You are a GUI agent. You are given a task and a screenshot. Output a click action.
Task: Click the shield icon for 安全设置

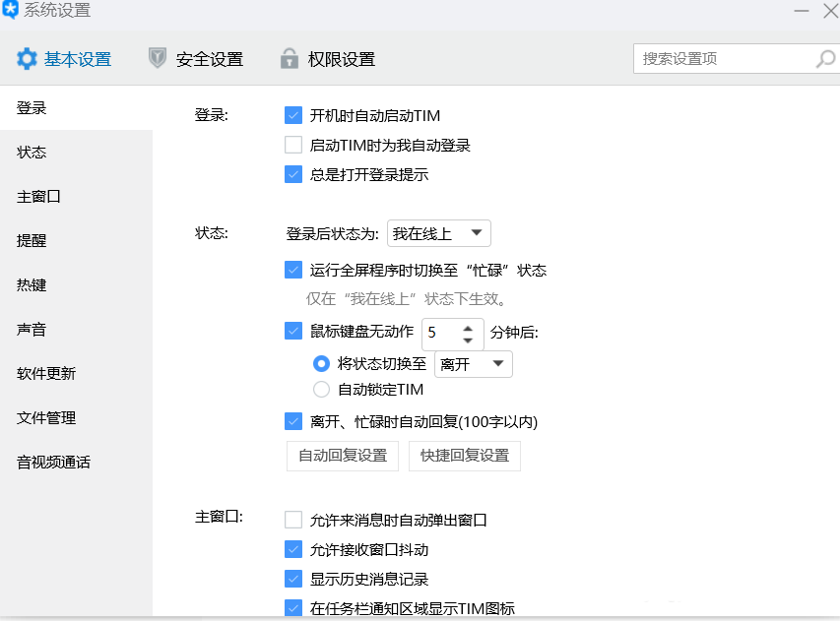[x=158, y=59]
